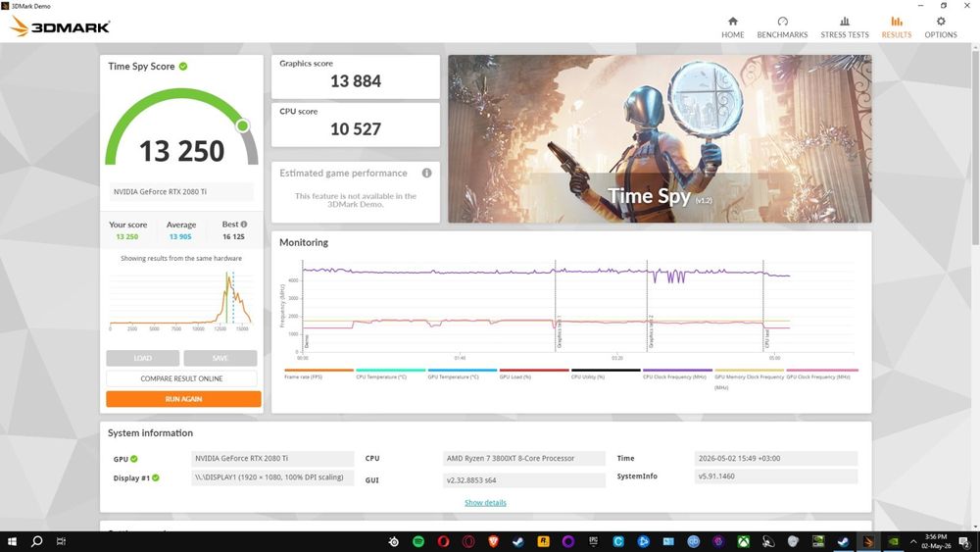Toggle Frame rate (FPS) legend color
980x552 pixels.
(318, 370)
